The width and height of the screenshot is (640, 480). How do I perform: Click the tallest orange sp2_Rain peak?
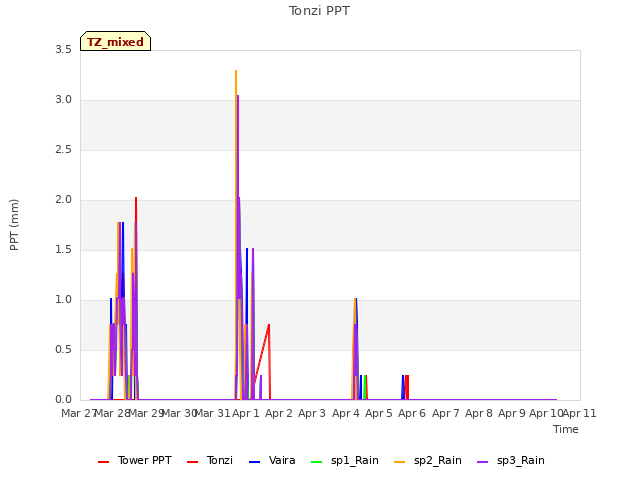click(x=236, y=71)
